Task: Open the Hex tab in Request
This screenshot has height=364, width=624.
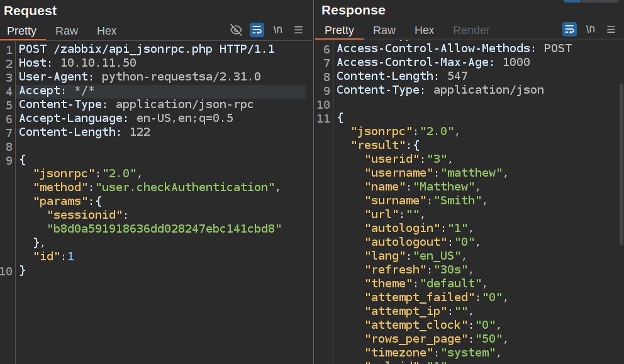Action: coord(106,31)
